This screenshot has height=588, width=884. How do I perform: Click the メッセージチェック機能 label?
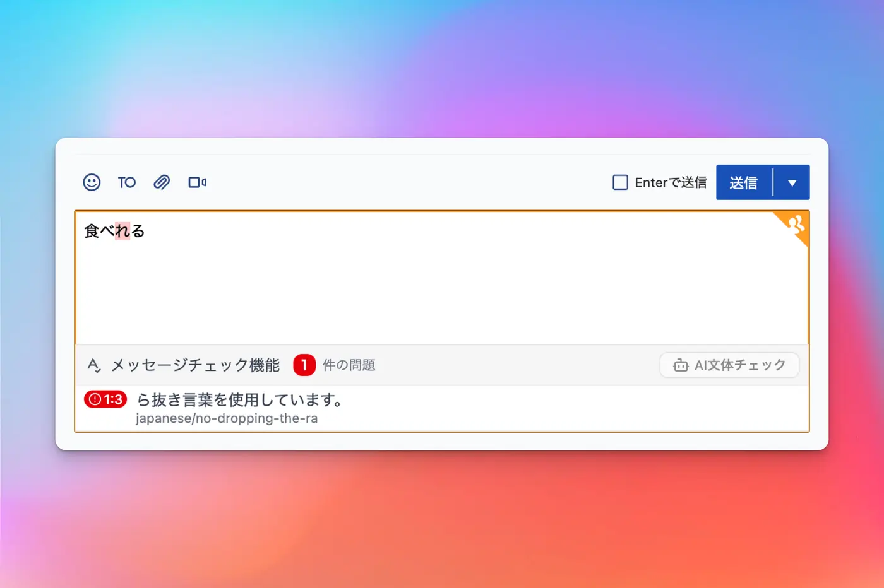195,365
